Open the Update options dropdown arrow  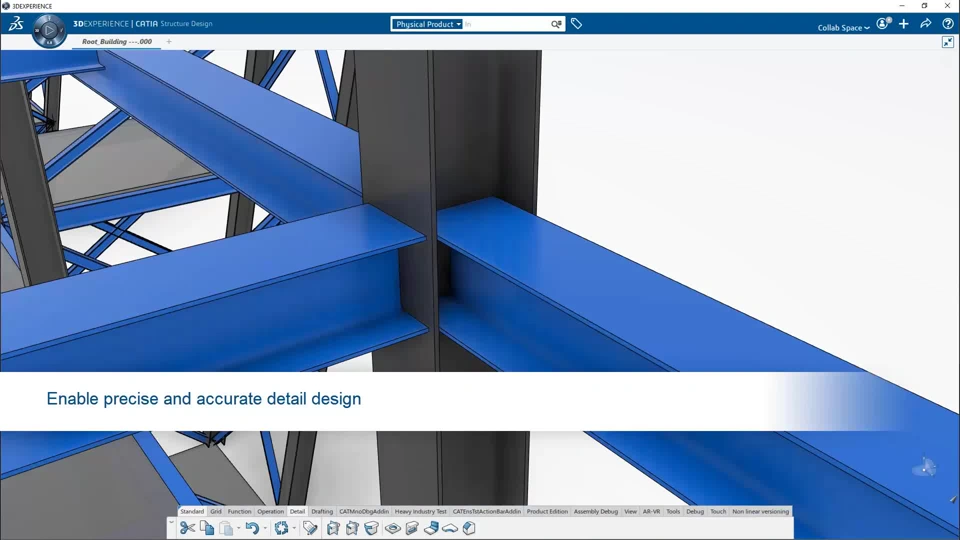tap(294, 528)
